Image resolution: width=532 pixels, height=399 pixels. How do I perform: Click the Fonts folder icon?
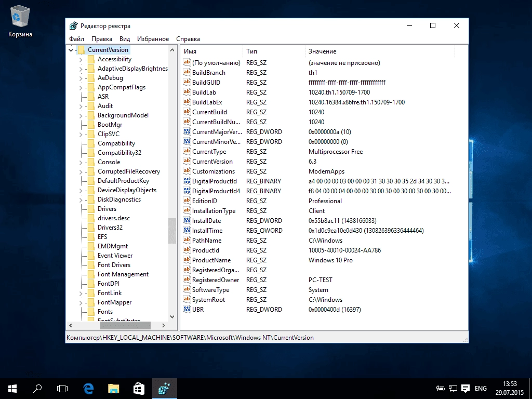[x=91, y=312]
